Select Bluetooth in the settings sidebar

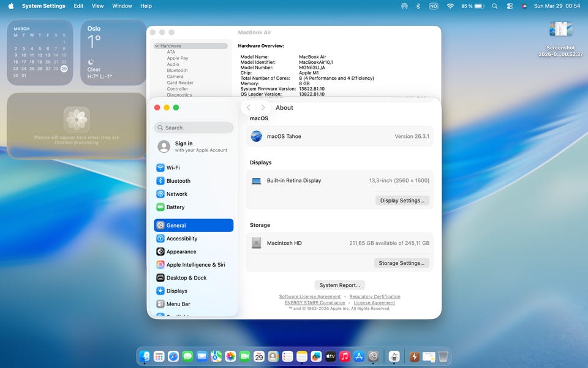pos(178,181)
